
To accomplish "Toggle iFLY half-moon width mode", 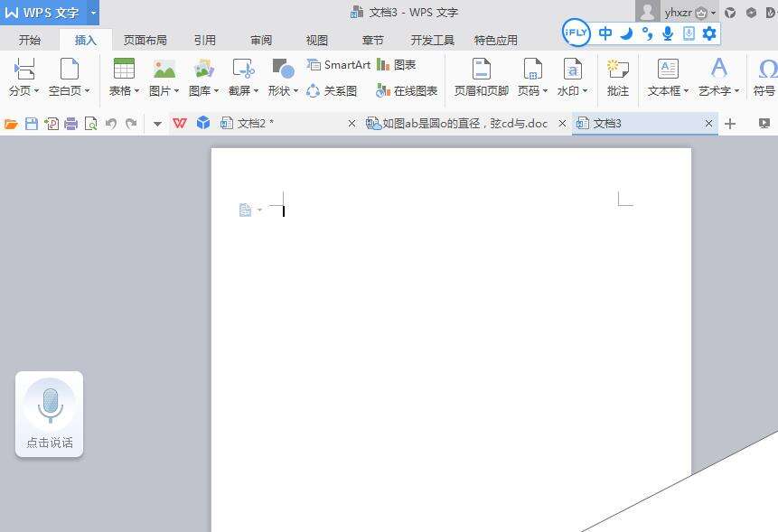I will click(x=627, y=33).
